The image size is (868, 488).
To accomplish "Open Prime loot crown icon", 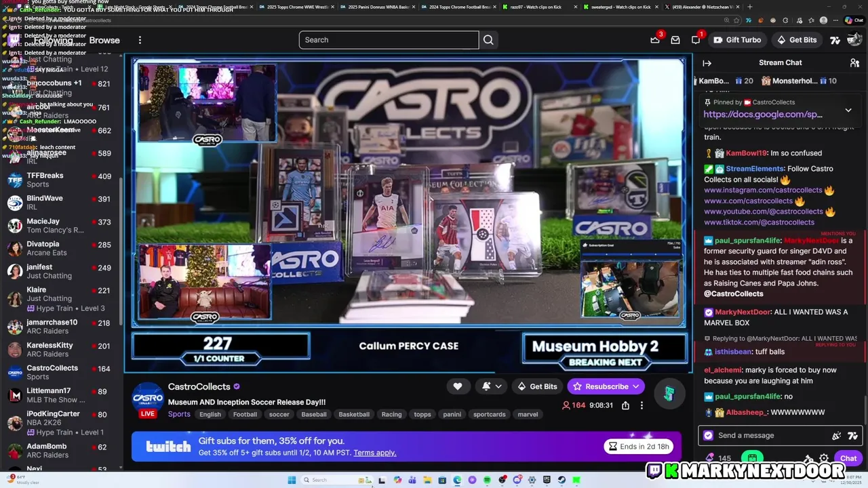I will 655,40.
